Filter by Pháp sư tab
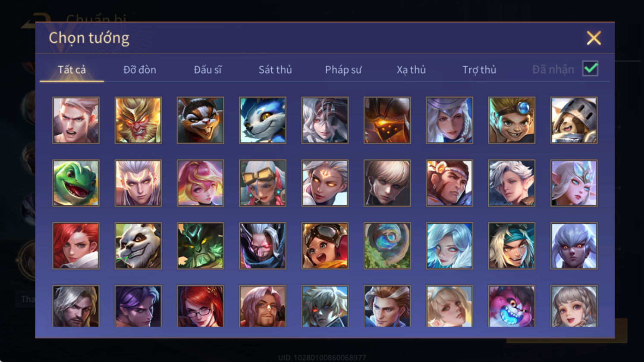 pyautogui.click(x=343, y=70)
